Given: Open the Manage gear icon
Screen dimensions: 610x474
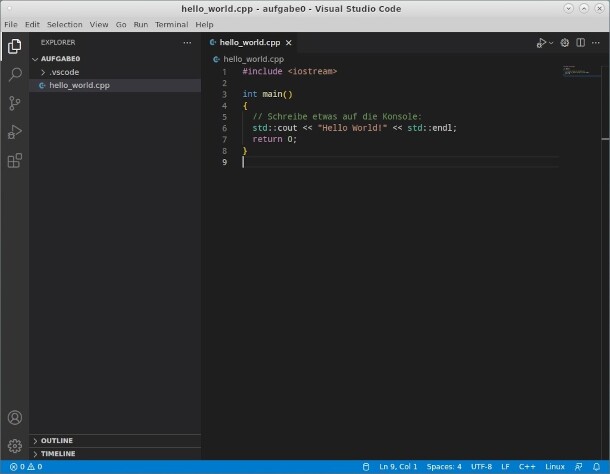Looking at the screenshot, I should pos(15,446).
